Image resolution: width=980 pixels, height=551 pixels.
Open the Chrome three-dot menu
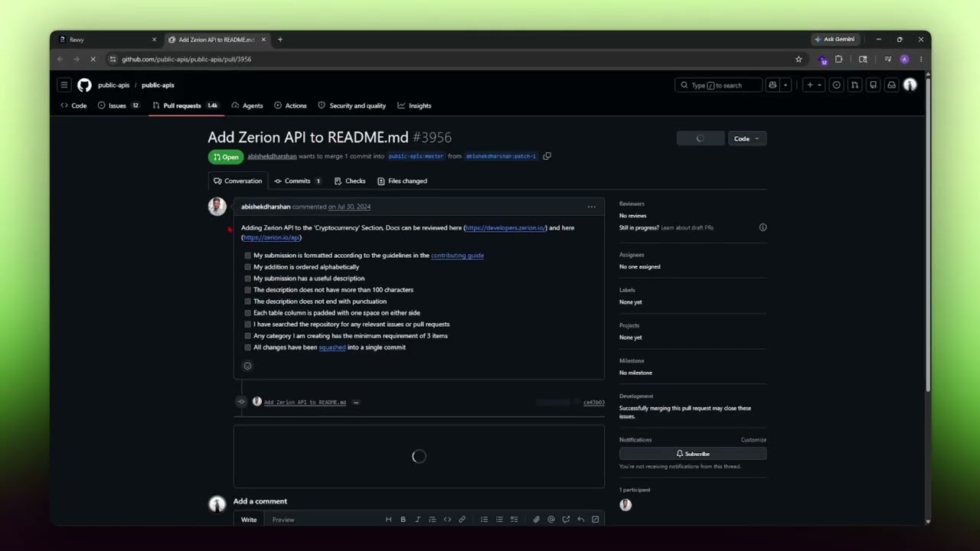pos(920,59)
